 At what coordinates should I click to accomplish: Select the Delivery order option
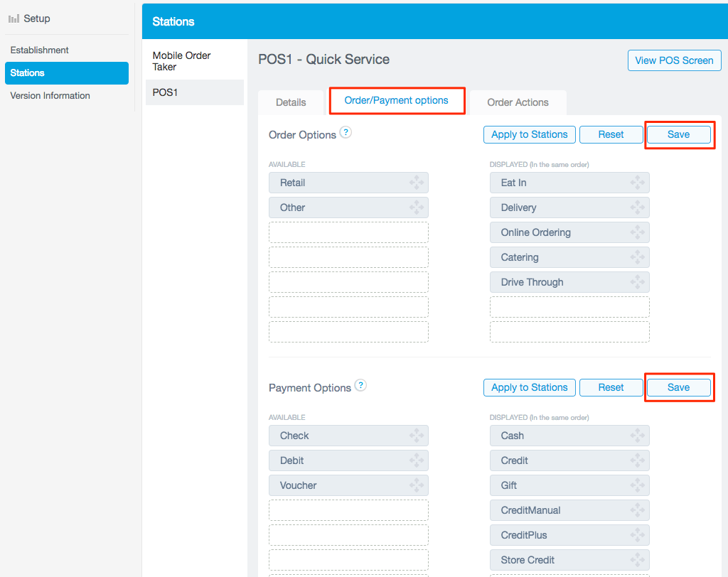click(569, 207)
